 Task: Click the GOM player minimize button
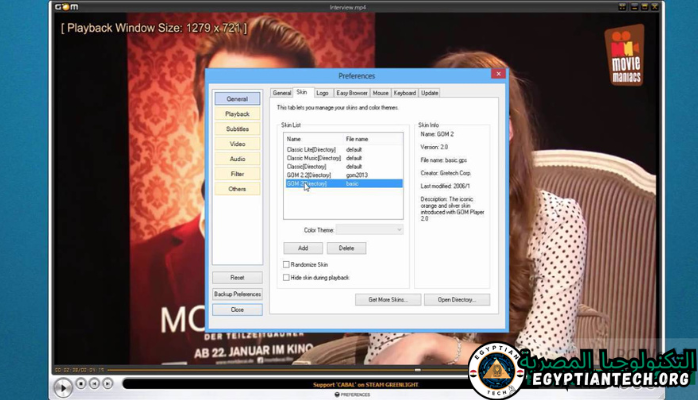pyautogui.click(x=634, y=7)
